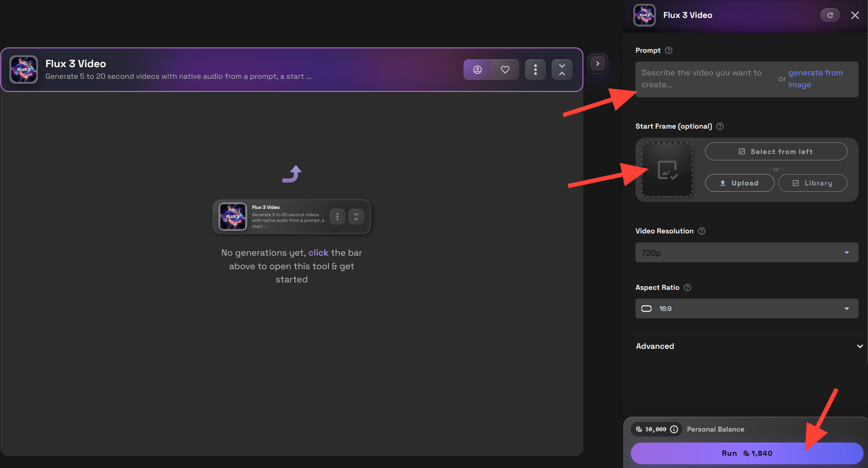This screenshot has width=868, height=468.
Task: Click the Flux 3 logo in the right panel header
Action: [644, 15]
